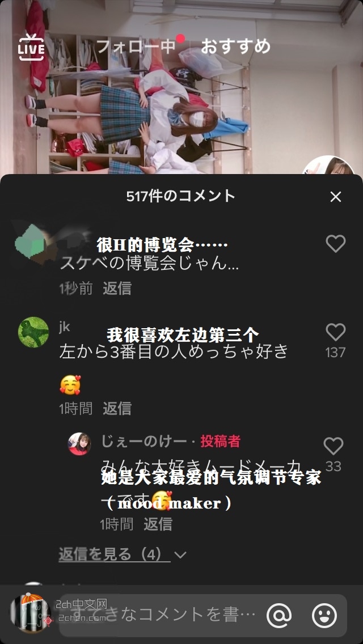This screenshot has height=644, width=363.
Task: Tap 返信 under じぇーのけー's reply
Action: tap(158, 524)
